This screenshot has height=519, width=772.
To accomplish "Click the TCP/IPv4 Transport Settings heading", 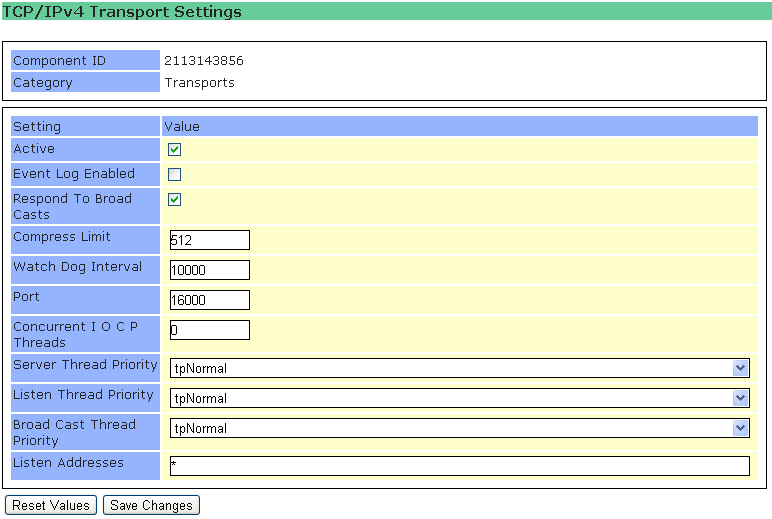I will 122,13.
